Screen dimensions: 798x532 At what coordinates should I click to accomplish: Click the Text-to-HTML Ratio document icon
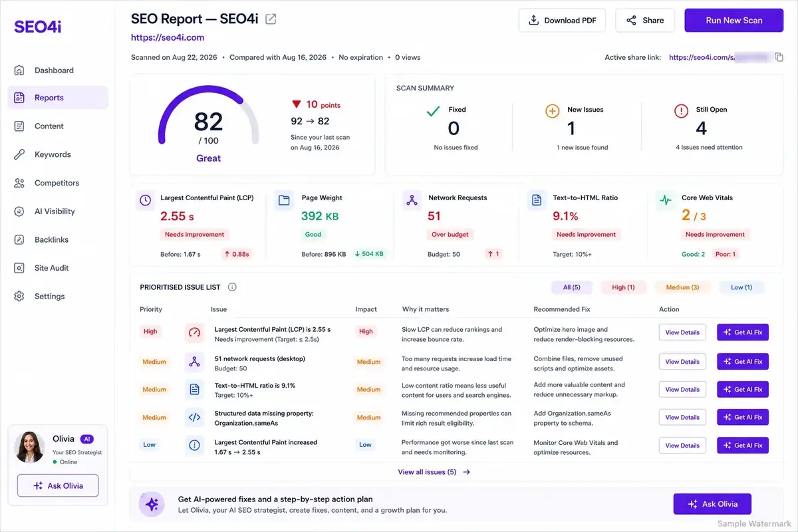[x=536, y=200]
